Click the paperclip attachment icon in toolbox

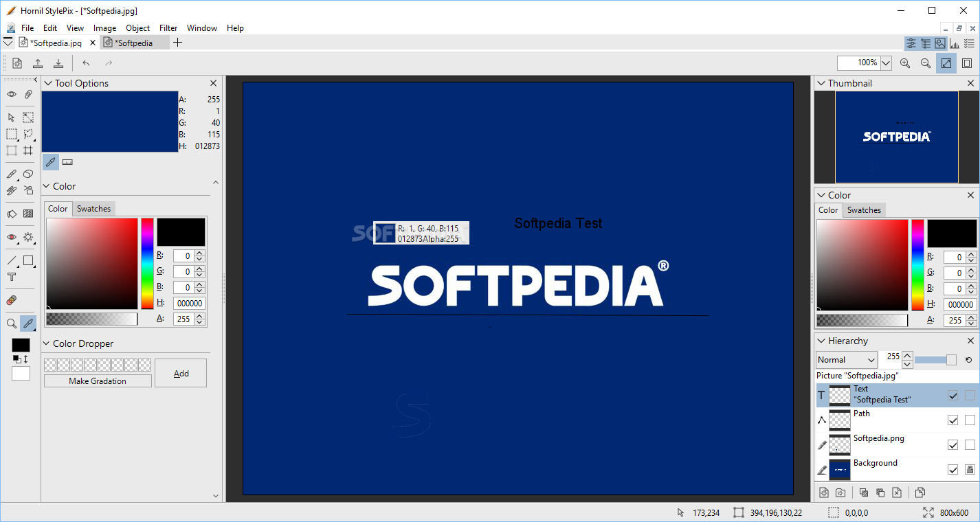28,94
